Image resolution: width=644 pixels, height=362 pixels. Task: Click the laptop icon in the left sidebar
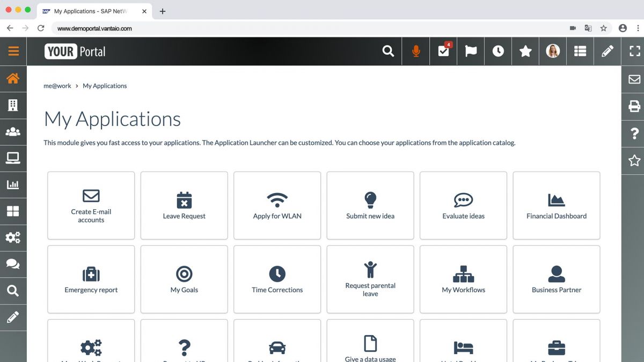click(x=13, y=158)
